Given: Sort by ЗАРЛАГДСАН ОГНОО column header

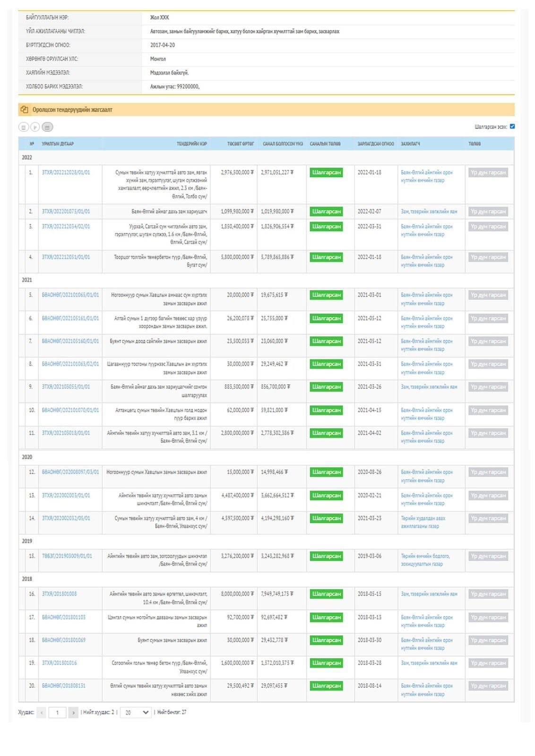Looking at the screenshot, I should (376, 144).
